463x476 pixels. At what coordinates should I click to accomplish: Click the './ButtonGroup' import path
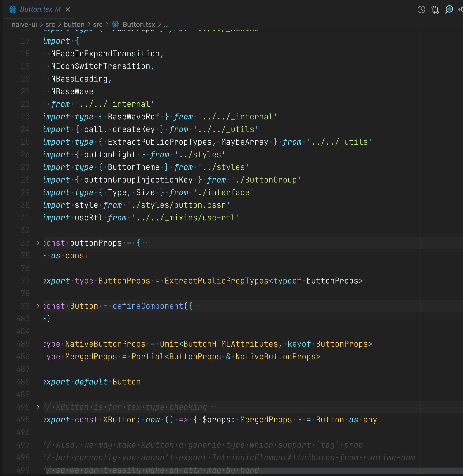[x=266, y=180]
